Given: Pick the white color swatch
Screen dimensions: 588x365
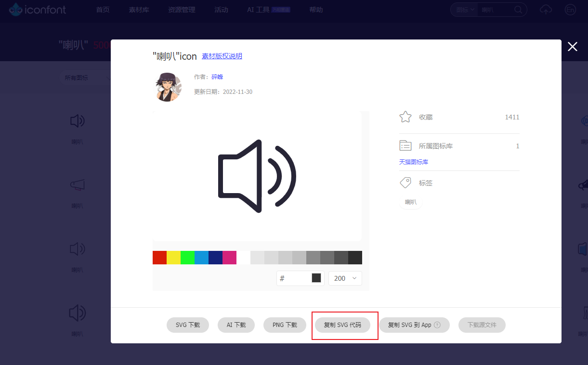Looking at the screenshot, I should coord(243,258).
